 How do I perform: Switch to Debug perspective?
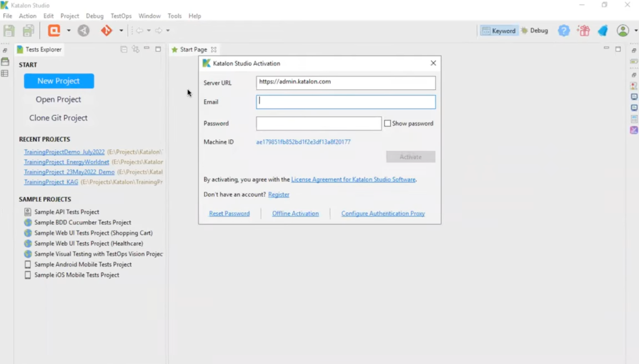pos(535,31)
